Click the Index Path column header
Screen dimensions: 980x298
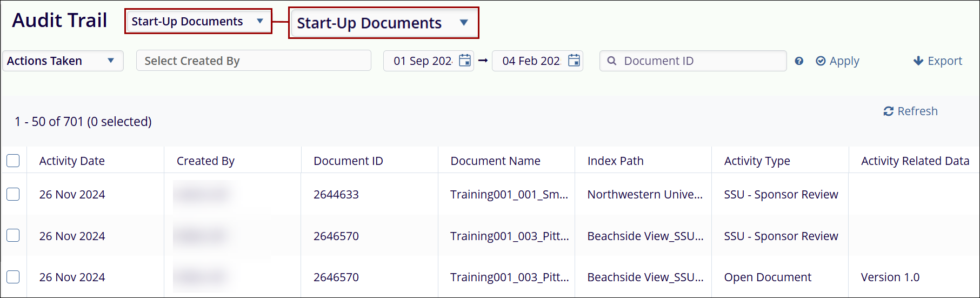[615, 161]
